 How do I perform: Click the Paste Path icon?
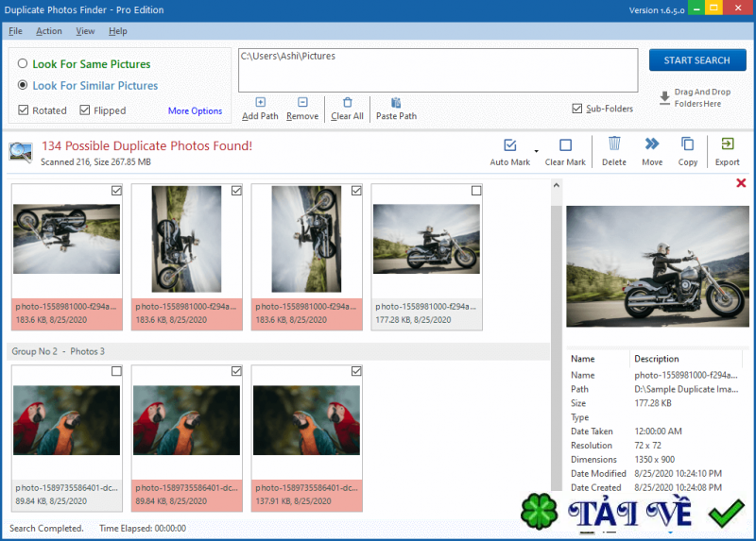[396, 102]
